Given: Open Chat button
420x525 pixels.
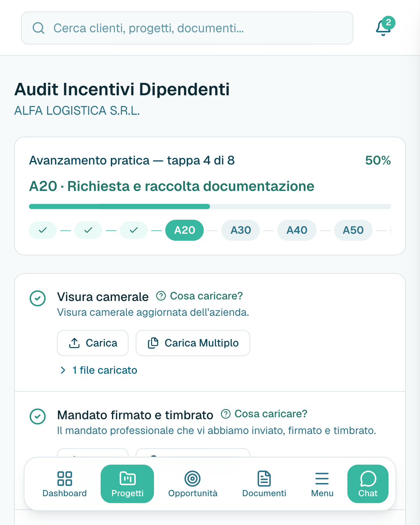Looking at the screenshot, I should click(368, 484).
